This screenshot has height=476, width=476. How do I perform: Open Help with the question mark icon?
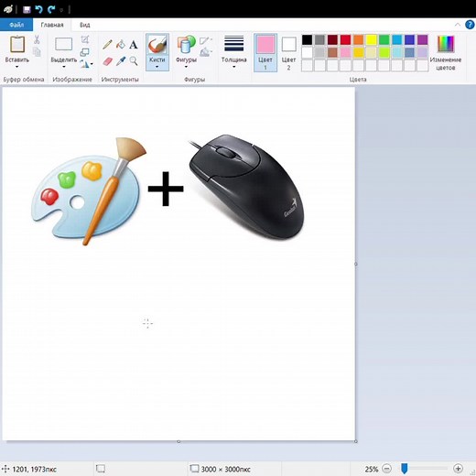[470, 25]
